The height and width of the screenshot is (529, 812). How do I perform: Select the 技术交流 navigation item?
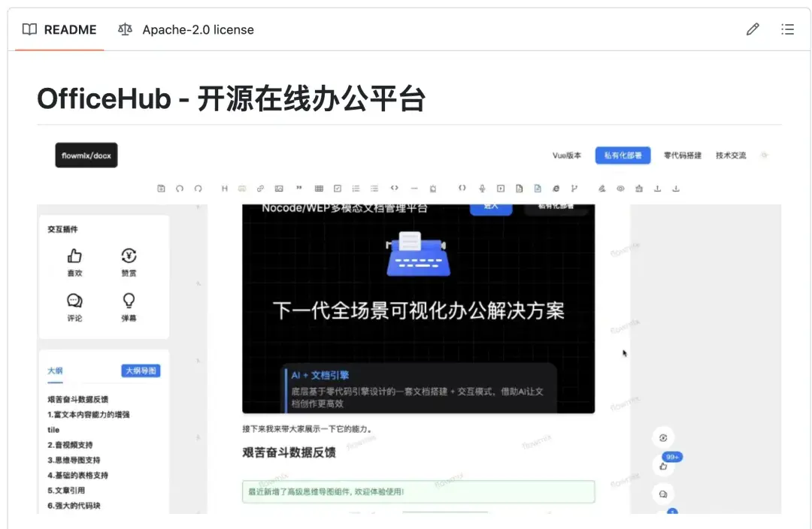tap(730, 155)
